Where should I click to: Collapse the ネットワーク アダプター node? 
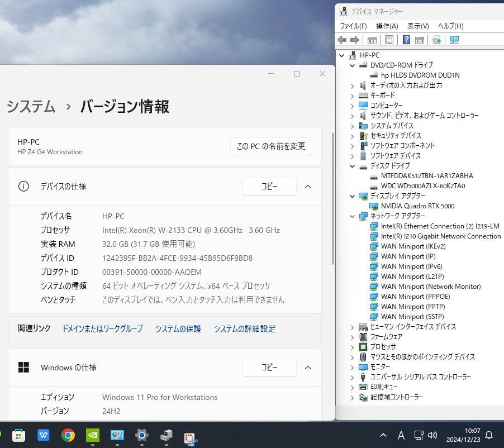[352, 216]
